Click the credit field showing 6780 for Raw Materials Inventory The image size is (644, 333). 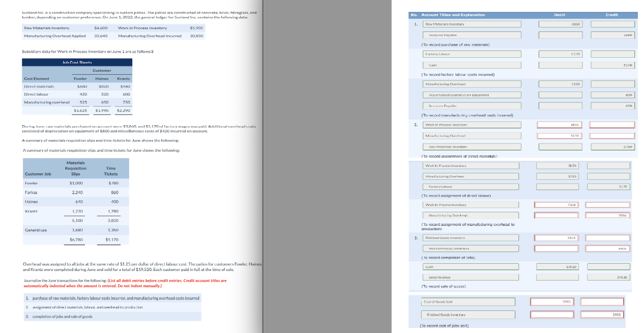[x=613, y=146]
